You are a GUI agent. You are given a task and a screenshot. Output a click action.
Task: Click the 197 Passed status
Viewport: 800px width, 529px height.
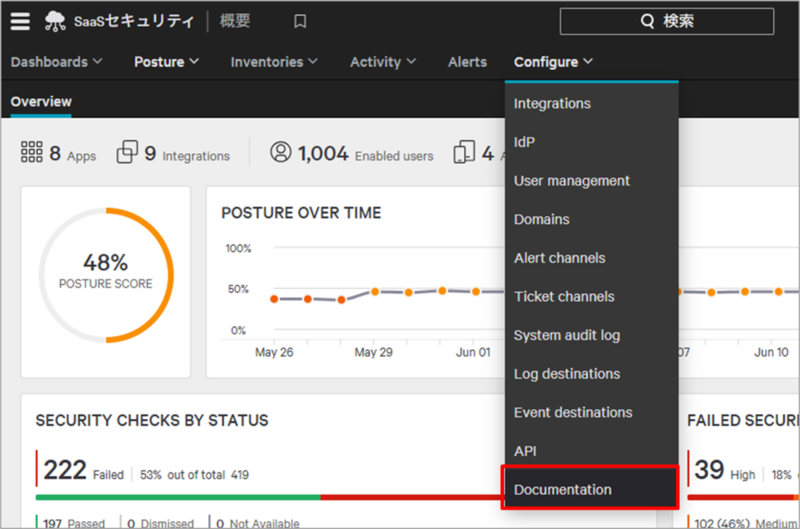coord(73,523)
